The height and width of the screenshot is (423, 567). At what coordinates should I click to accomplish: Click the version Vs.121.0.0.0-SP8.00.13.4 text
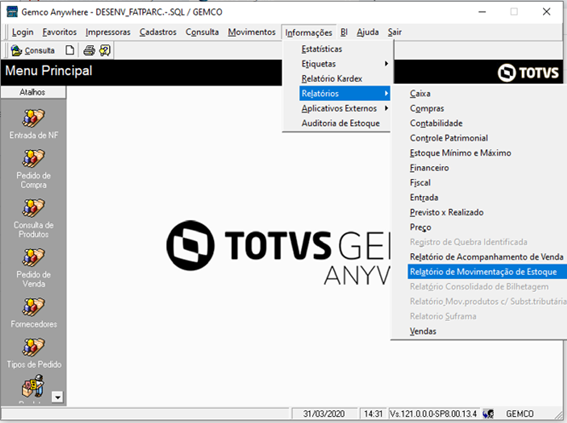pyautogui.click(x=433, y=414)
